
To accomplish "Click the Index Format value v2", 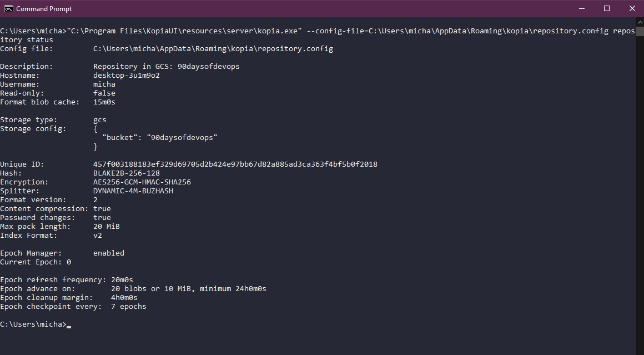I will pyautogui.click(x=97, y=236).
